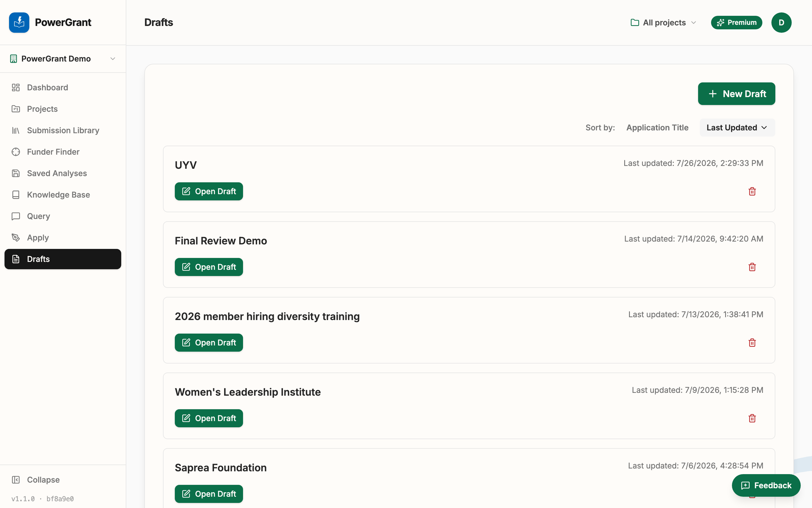
Task: Click the Premium badge
Action: [x=736, y=23]
